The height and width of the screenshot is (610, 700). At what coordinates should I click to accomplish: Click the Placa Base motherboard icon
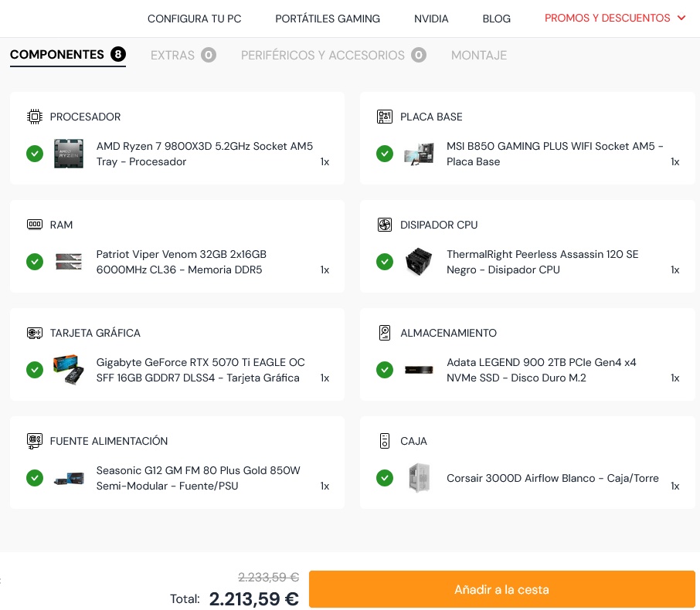(x=384, y=117)
